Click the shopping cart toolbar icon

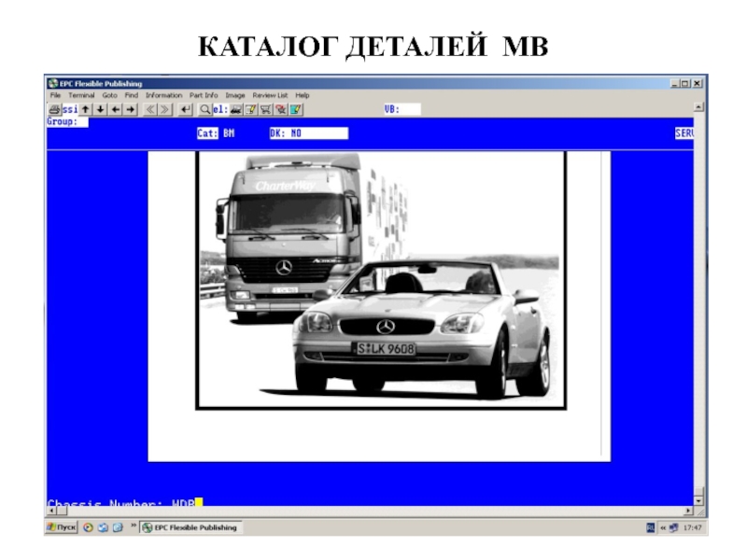[x=266, y=109]
